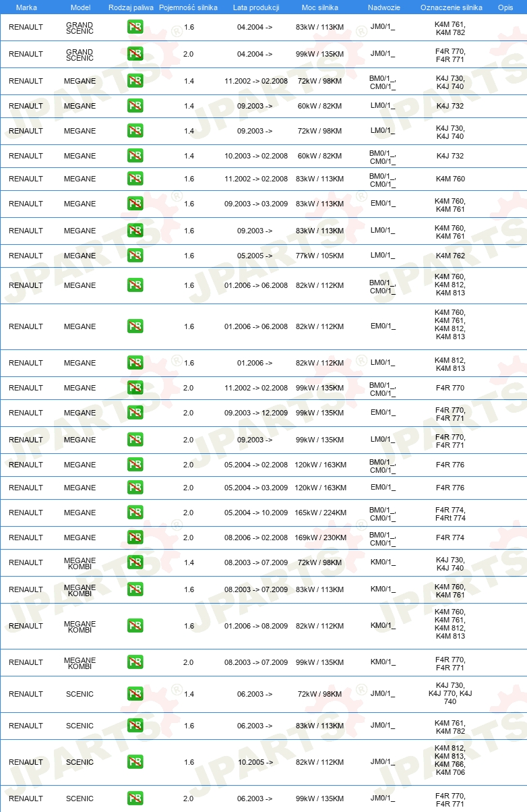Click fuel icon in MEGANE 2.0 09.2003->12.2009 row
Image resolution: width=527 pixels, height=812 pixels.
135,413
